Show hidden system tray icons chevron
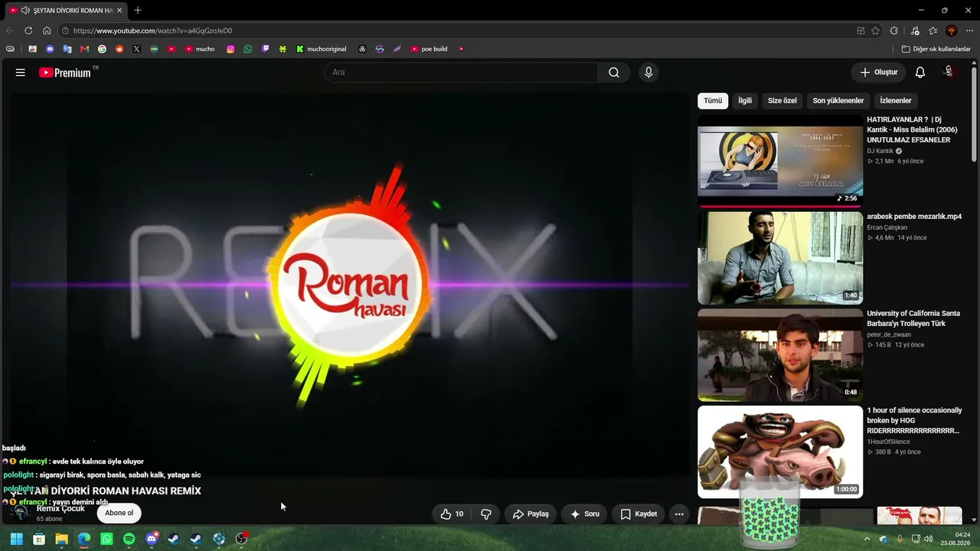The width and height of the screenshot is (980, 551). click(867, 539)
